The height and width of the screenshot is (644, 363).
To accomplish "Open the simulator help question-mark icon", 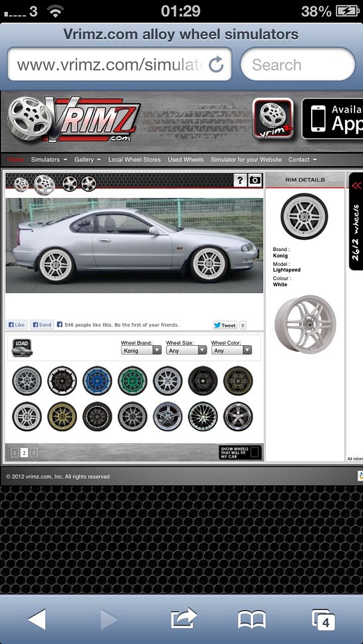I will 240,180.
